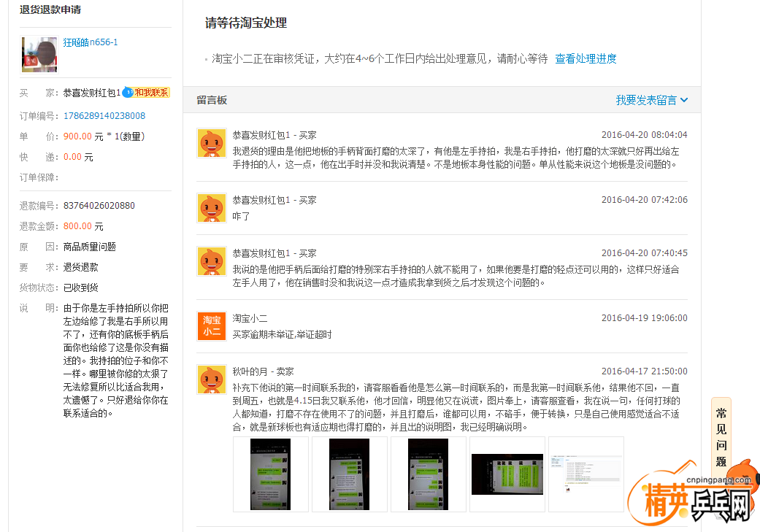Image resolution: width=760 pixels, height=532 pixels.
Task: Open second chat screenshot thumbnail
Action: [x=350, y=474]
